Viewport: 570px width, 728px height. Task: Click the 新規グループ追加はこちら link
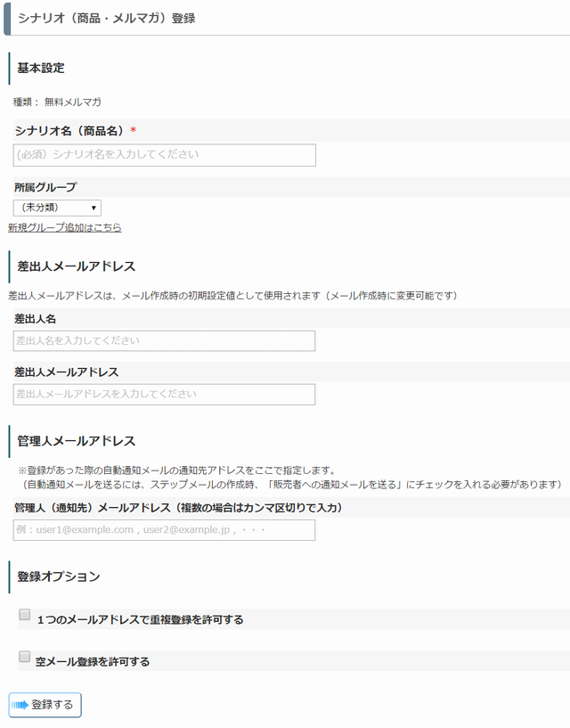coord(65,227)
